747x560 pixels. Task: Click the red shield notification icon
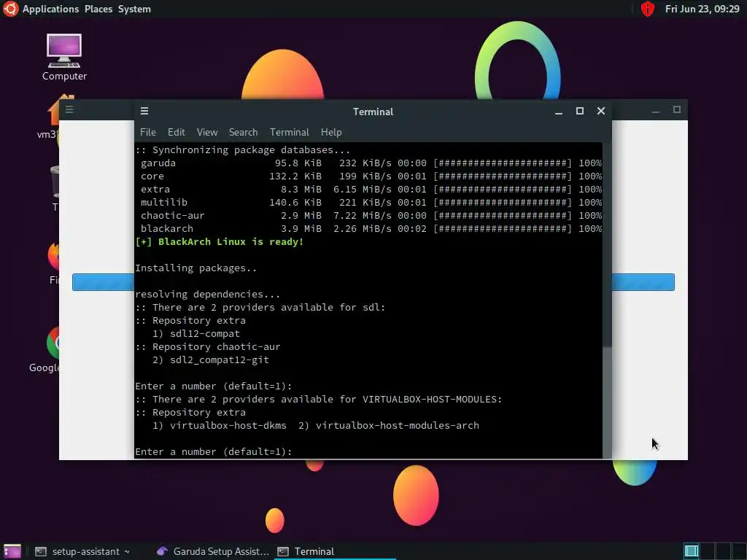[648, 9]
